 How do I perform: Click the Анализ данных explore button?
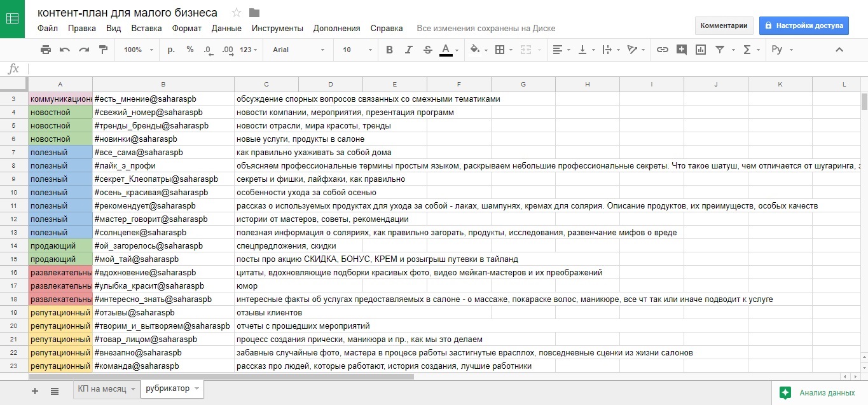point(819,392)
